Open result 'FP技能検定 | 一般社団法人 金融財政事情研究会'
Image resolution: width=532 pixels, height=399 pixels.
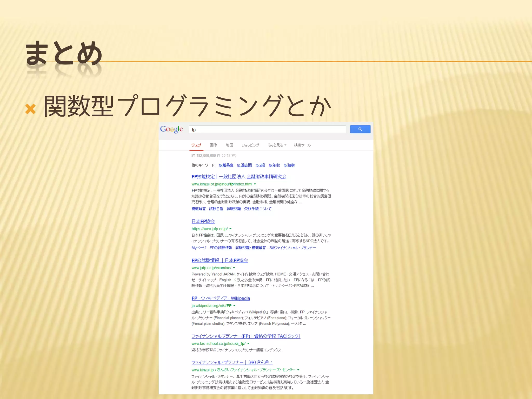(x=239, y=177)
